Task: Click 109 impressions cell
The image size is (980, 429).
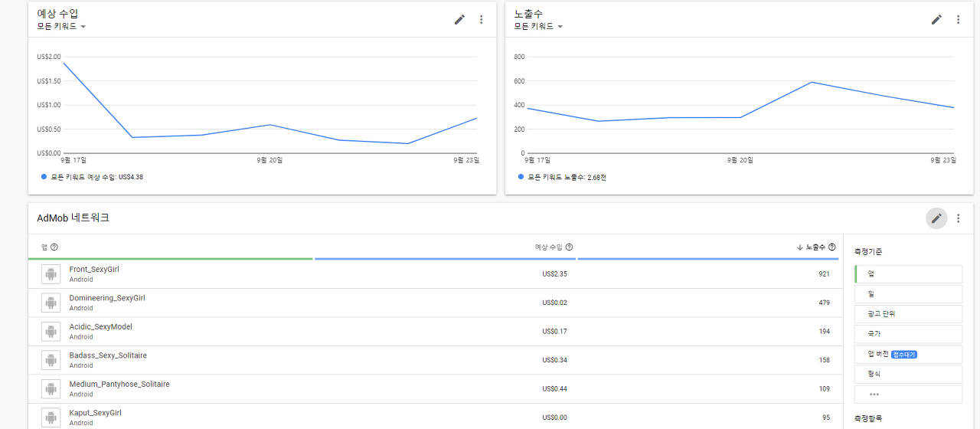Action: pos(824,389)
